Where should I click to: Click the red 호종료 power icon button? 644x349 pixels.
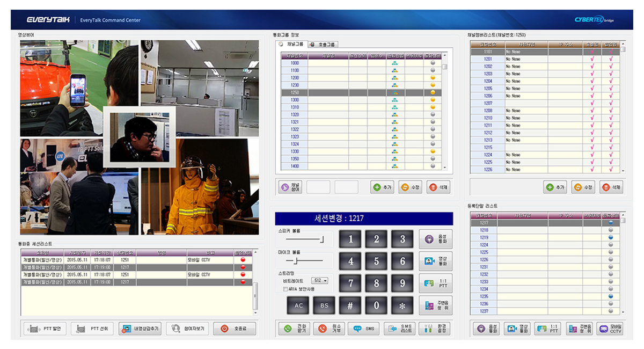coord(234,329)
